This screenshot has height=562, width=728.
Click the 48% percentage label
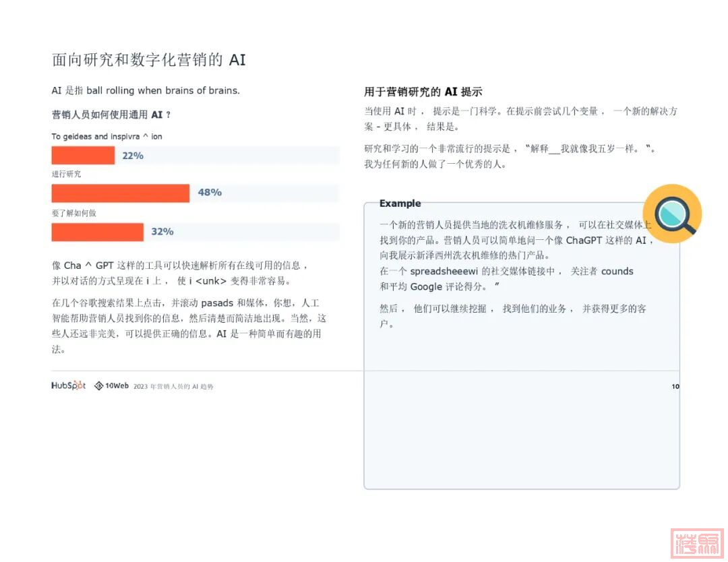point(210,193)
